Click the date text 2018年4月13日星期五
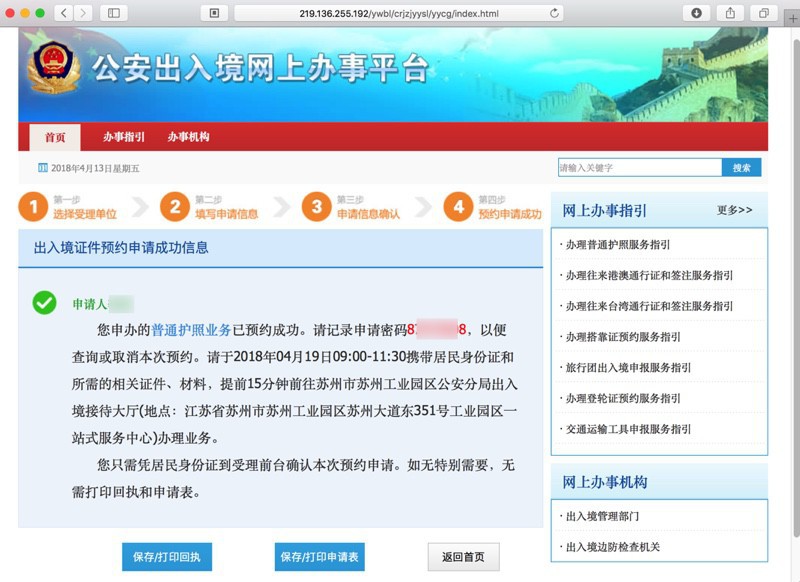This screenshot has height=582, width=800. [95, 168]
